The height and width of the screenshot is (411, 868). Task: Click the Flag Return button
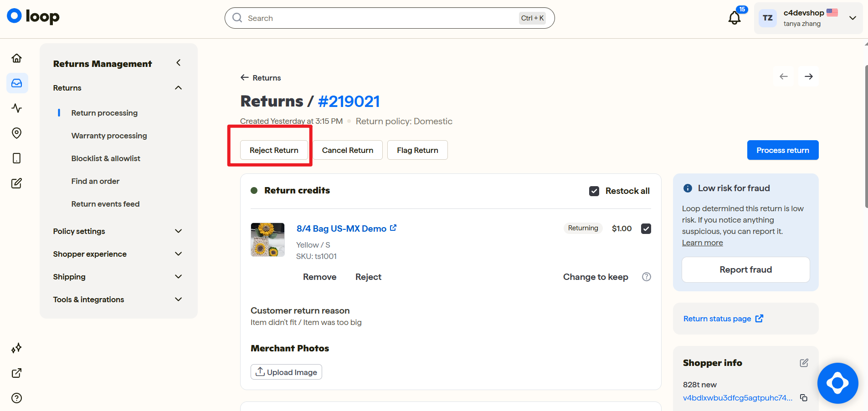tap(417, 150)
